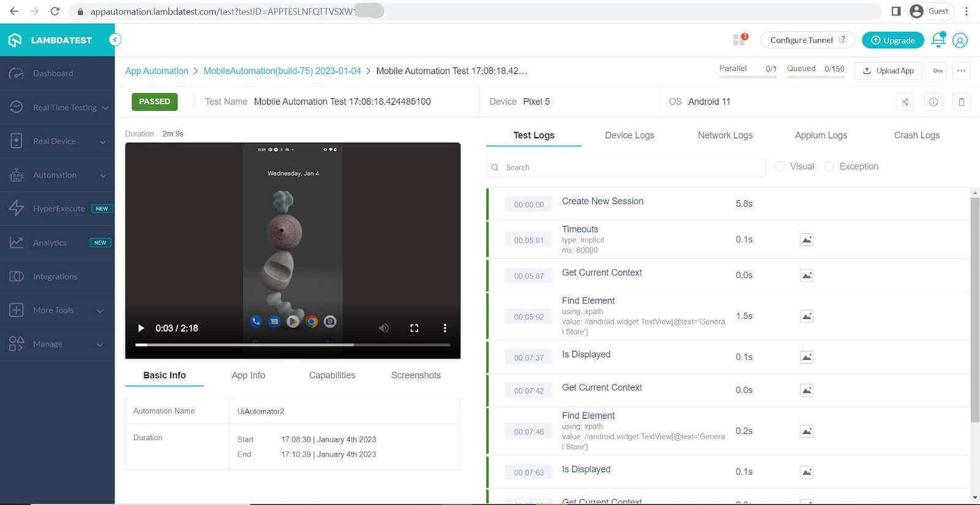Screen dimensions: 980x505
Task: Open browser Guest profile button
Action: pos(929,11)
